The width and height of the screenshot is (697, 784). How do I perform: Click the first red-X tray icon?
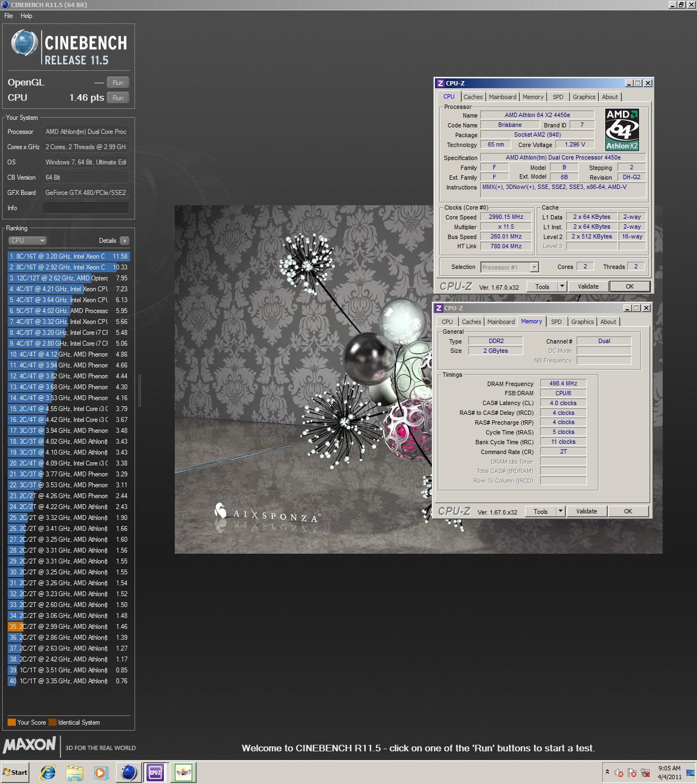(619, 773)
